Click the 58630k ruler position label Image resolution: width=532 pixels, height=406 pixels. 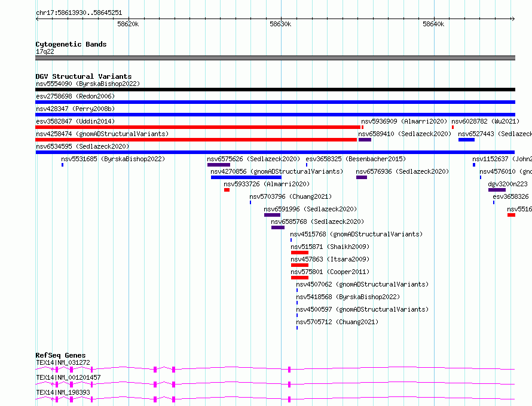[280, 24]
